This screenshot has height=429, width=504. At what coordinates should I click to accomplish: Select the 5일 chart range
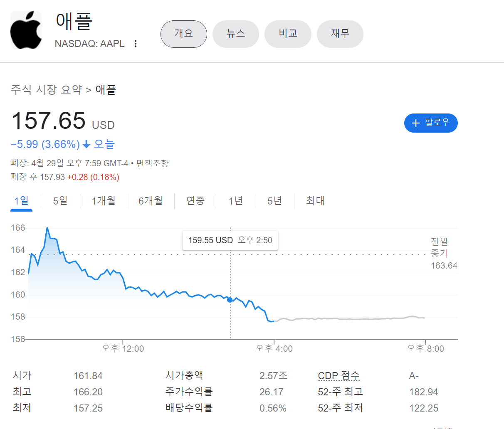[x=60, y=201]
